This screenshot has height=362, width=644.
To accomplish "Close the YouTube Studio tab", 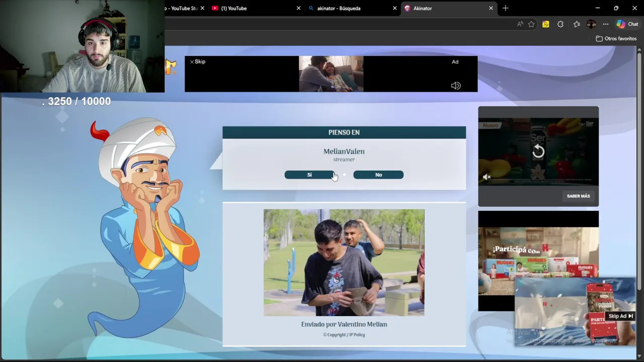I will coord(202,8).
